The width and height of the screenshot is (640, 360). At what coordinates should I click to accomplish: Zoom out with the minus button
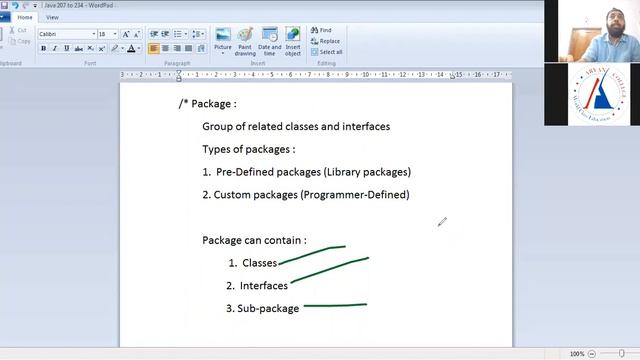point(592,354)
